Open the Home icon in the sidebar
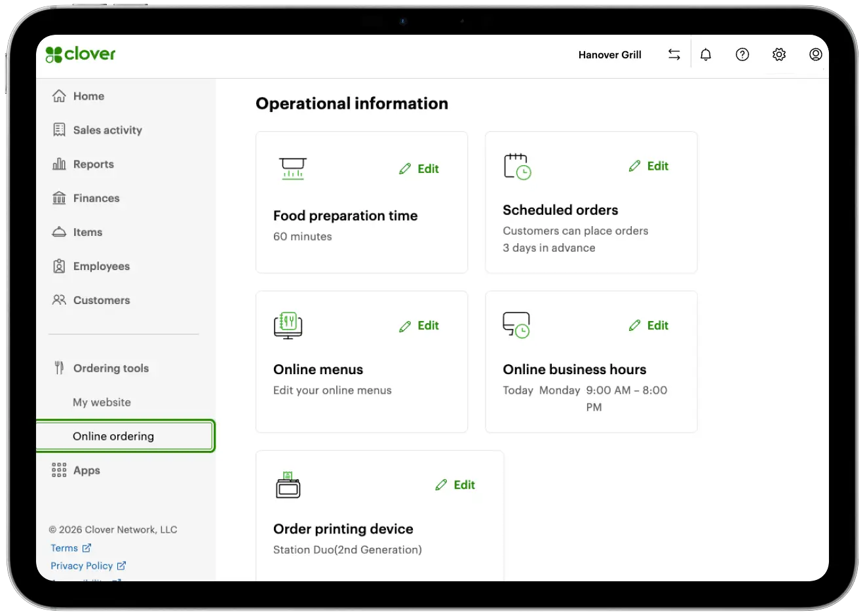This screenshot has height=616, width=865. click(x=60, y=96)
